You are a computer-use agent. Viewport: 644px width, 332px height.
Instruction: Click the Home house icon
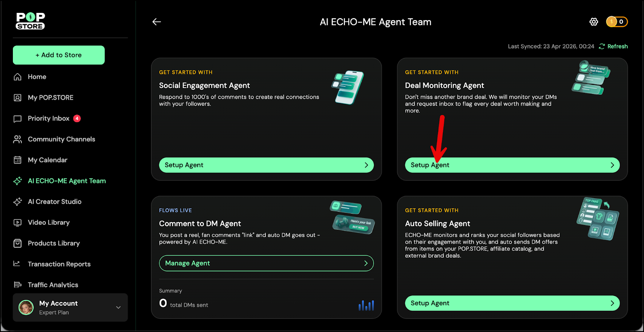(17, 77)
